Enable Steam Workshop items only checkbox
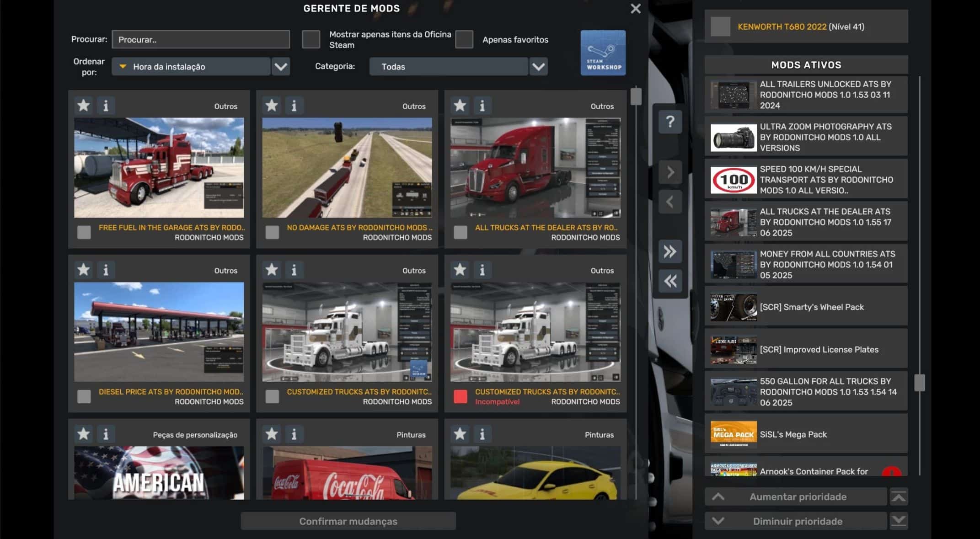The width and height of the screenshot is (980, 539). coord(311,39)
